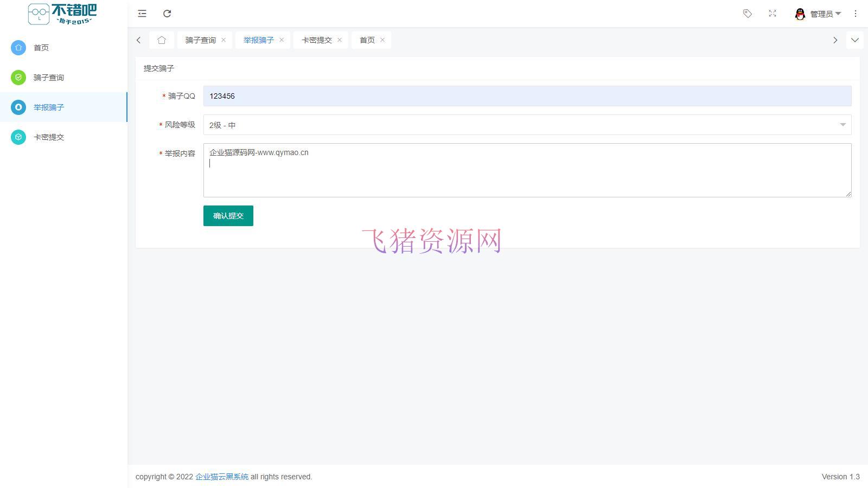
Task: Enter fullscreen mode via the expand icon
Action: point(772,14)
